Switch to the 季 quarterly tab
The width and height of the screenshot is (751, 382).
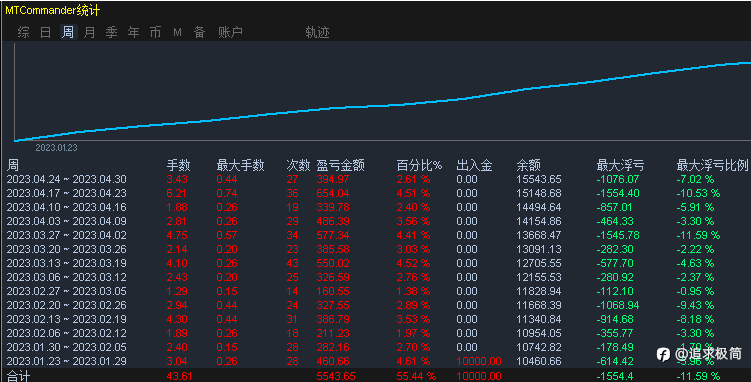(112, 32)
